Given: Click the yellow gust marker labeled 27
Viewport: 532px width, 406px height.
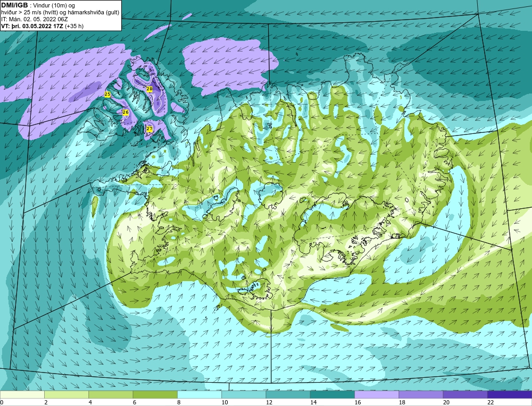Looking at the screenshot, I should pos(149,129).
